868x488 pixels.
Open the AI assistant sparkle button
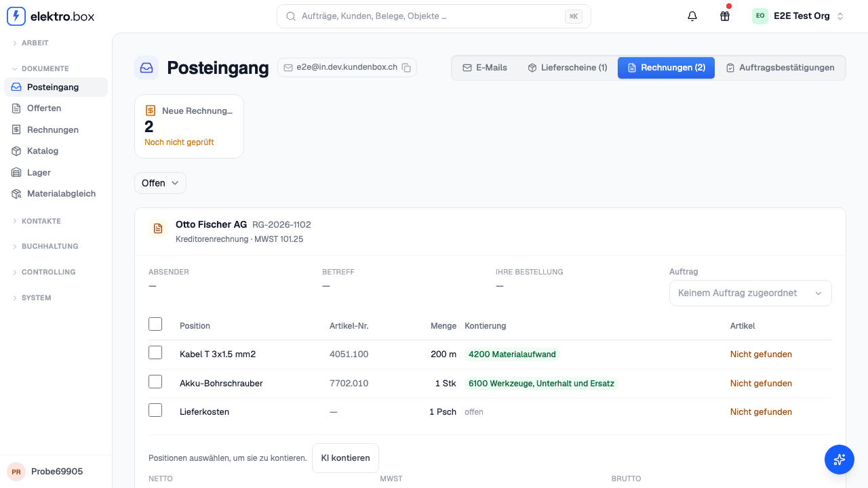(840, 460)
